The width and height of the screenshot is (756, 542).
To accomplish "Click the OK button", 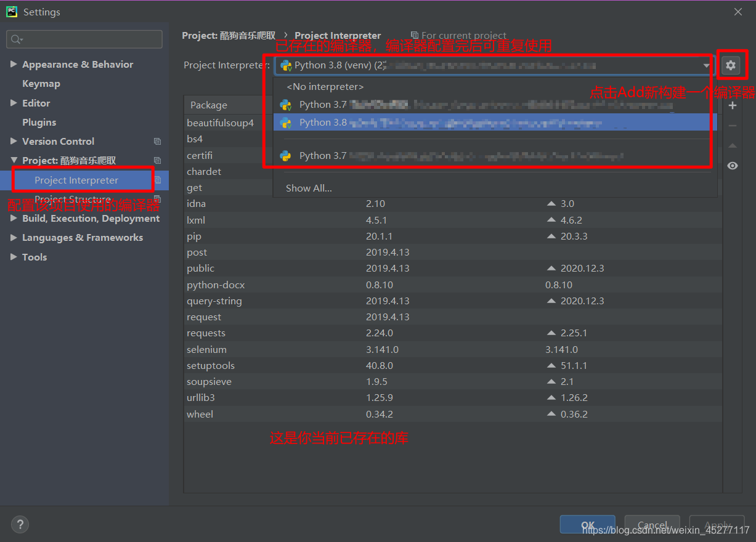I will (588, 525).
